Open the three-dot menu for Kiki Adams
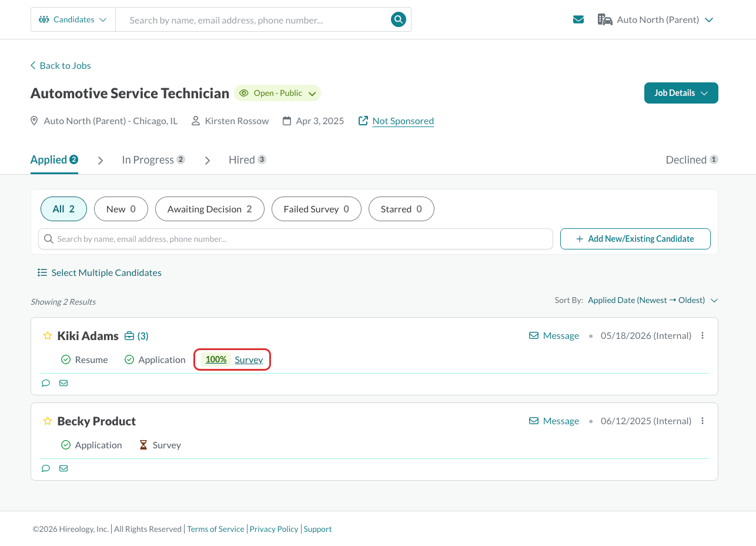756x546 pixels. pyautogui.click(x=703, y=335)
